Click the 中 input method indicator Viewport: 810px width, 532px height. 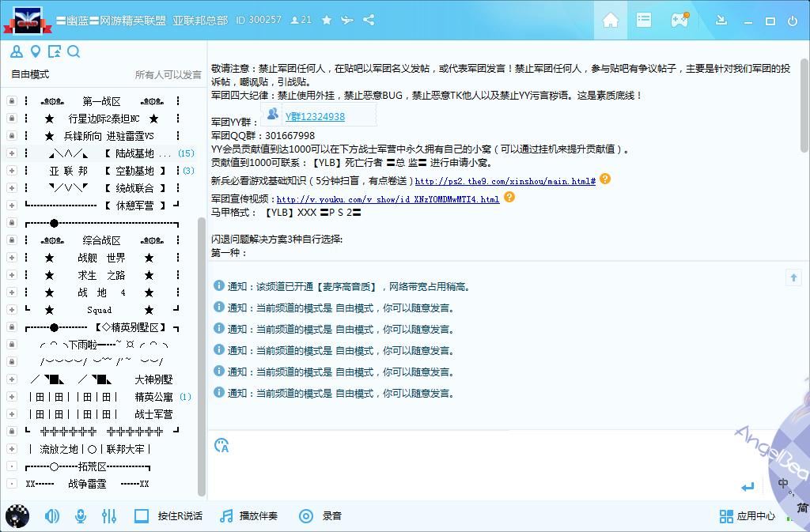(x=783, y=483)
